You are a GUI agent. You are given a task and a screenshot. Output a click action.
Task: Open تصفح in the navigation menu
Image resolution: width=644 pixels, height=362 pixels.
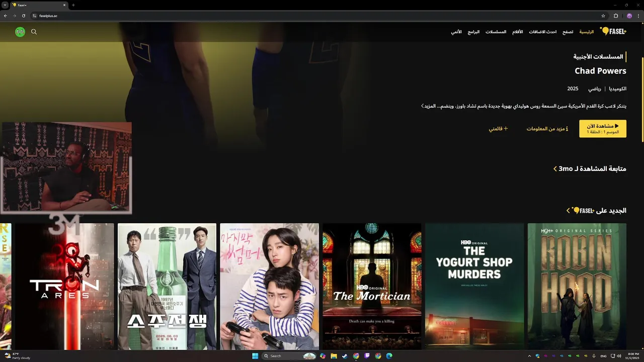pyautogui.click(x=568, y=32)
